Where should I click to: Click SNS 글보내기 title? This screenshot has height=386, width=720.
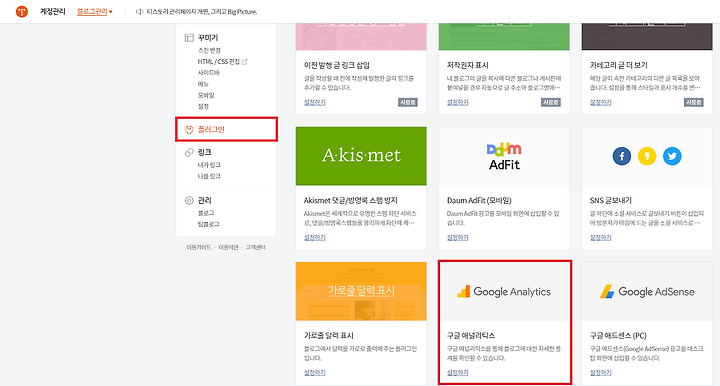point(611,201)
